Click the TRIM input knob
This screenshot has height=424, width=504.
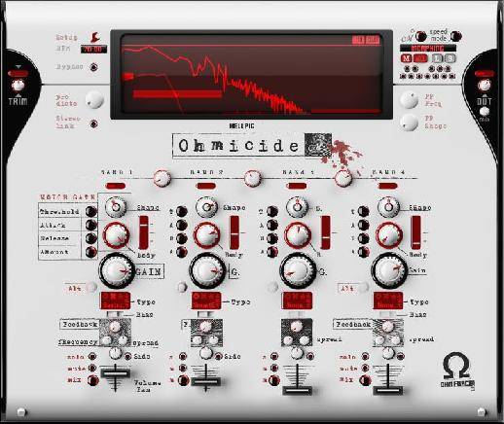(18, 86)
